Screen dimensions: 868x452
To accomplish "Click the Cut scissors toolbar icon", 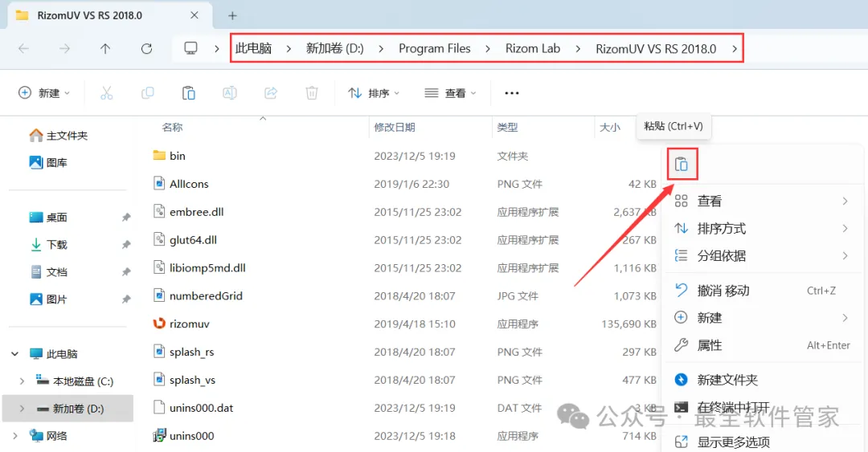I will [106, 93].
